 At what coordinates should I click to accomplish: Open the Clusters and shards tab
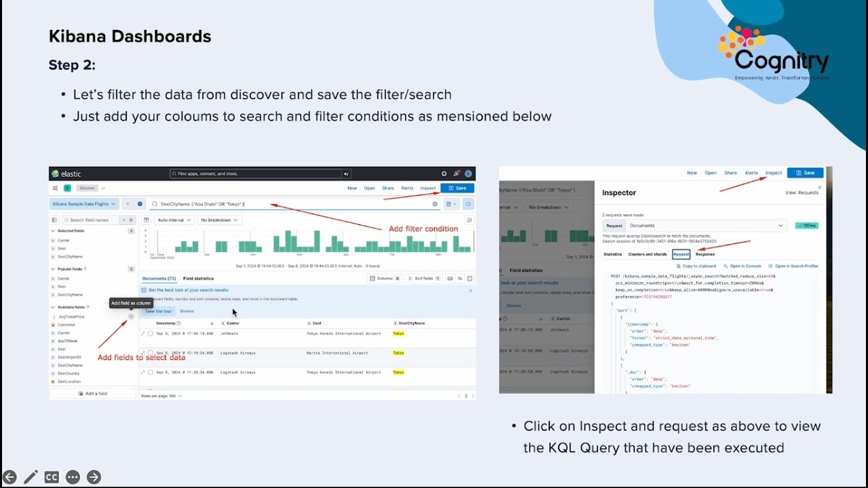(648, 254)
